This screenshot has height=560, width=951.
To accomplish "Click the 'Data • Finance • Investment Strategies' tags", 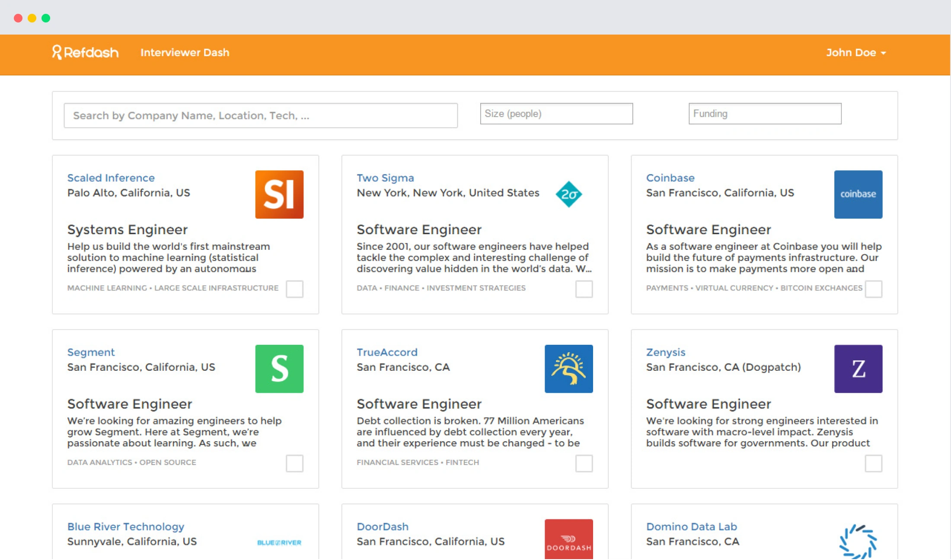I will click(441, 288).
